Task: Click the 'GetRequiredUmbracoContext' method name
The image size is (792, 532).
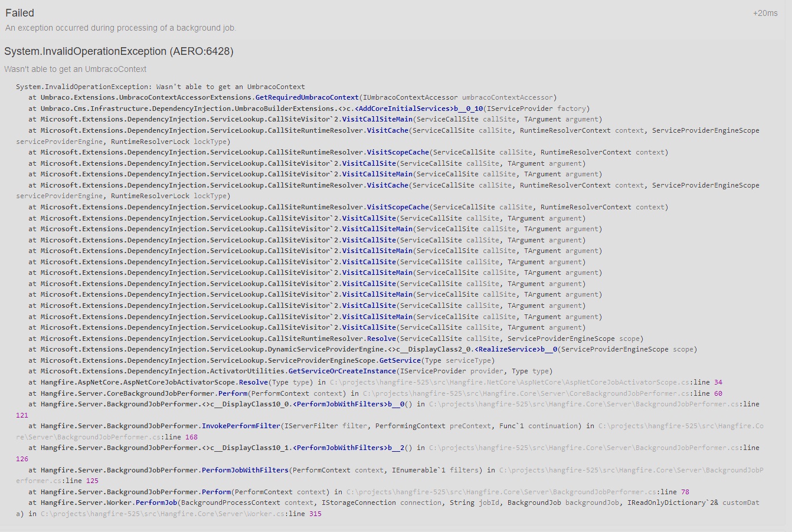Action: click(x=307, y=97)
